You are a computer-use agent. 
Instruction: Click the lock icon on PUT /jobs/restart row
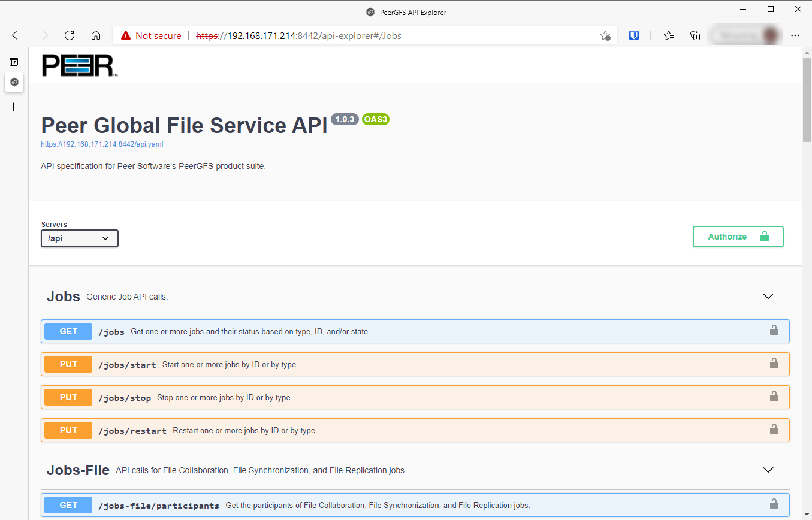(x=774, y=430)
